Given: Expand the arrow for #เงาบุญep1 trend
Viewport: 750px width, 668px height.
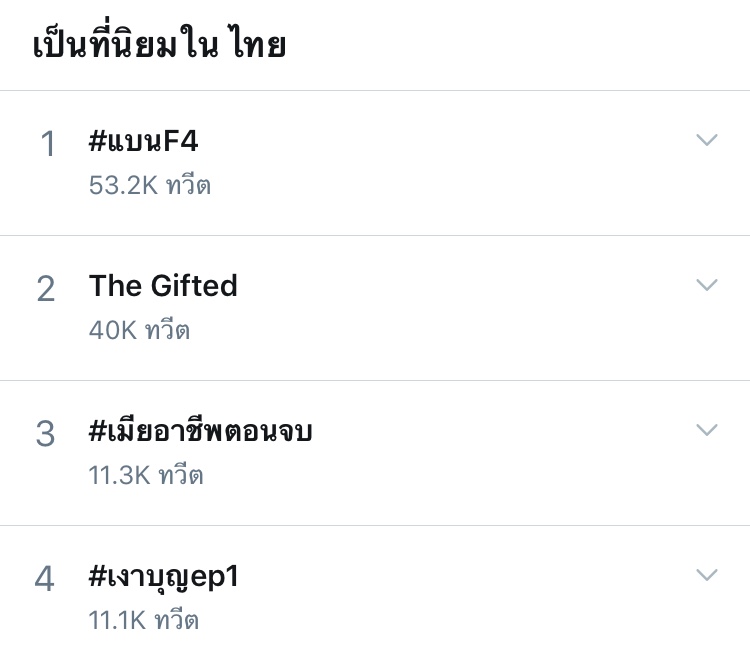Looking at the screenshot, I should click(x=707, y=574).
